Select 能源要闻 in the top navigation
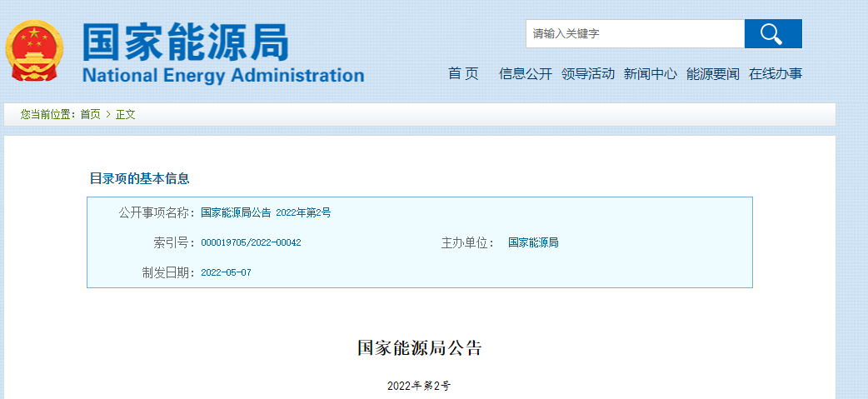The width and height of the screenshot is (868, 399). [x=713, y=74]
